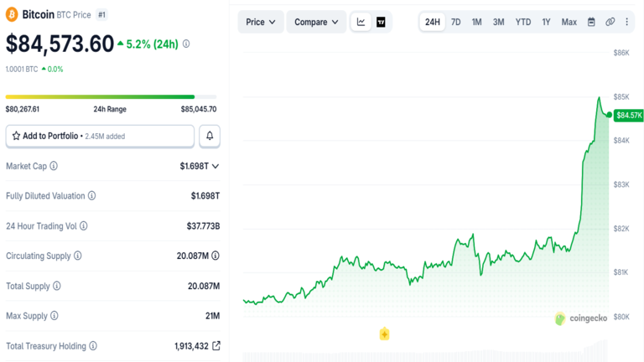The width and height of the screenshot is (644, 362).
Task: Select the 1M time range tab
Action: 476,22
